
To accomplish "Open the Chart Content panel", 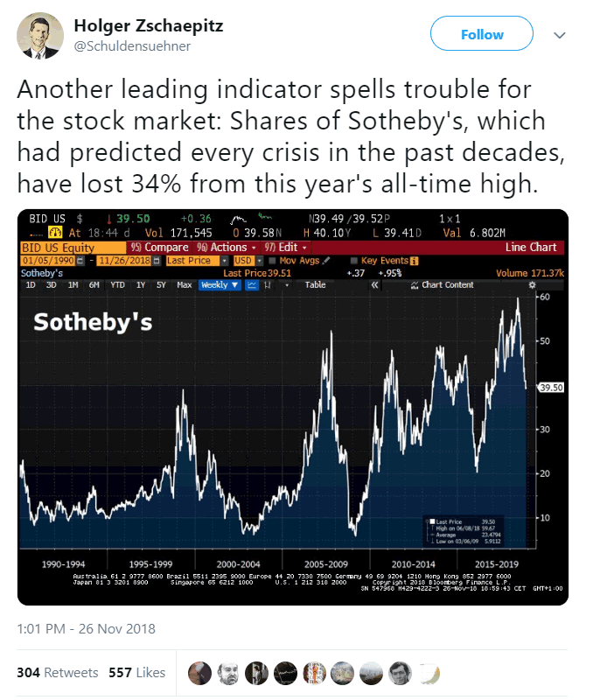I will pyautogui.click(x=442, y=284).
